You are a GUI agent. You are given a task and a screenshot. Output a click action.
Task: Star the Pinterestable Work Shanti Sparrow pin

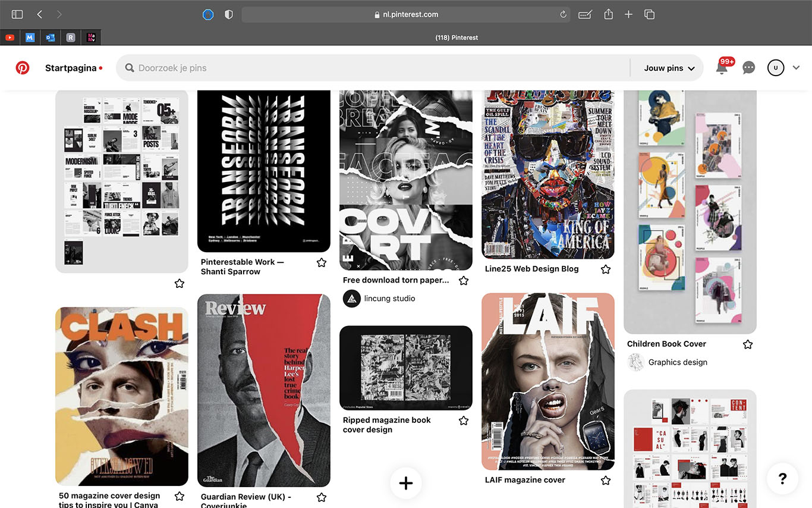click(x=322, y=262)
